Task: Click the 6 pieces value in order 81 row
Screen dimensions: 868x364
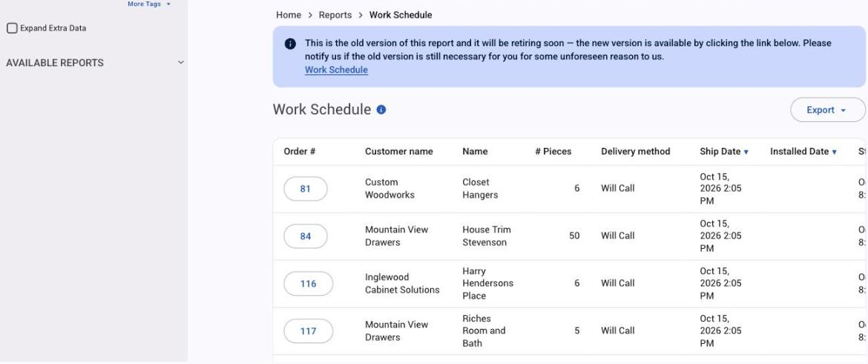Action: coord(577,189)
